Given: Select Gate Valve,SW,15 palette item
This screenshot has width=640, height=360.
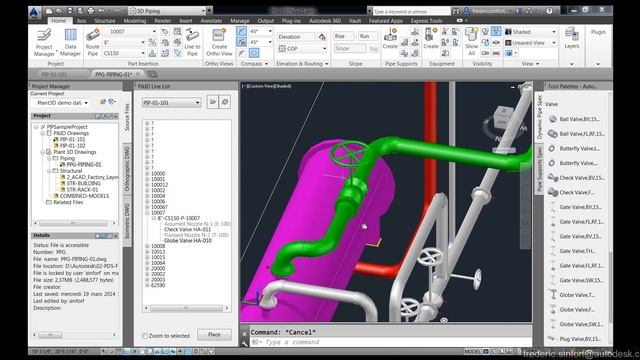Looking at the screenshot, I should tap(576, 280).
